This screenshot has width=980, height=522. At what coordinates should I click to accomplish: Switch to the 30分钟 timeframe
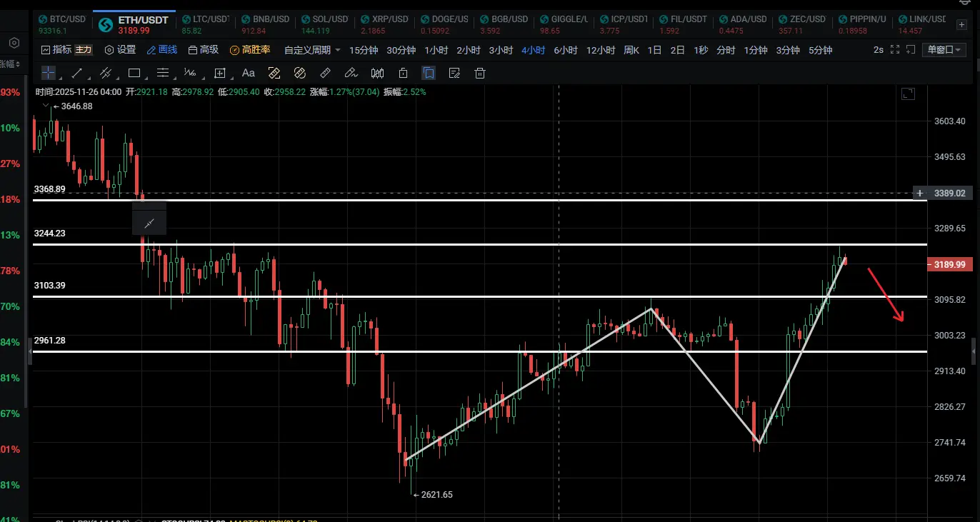coord(401,50)
